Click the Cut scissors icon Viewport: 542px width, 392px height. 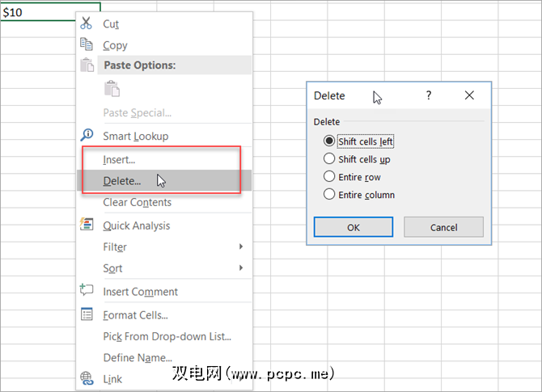(x=87, y=23)
